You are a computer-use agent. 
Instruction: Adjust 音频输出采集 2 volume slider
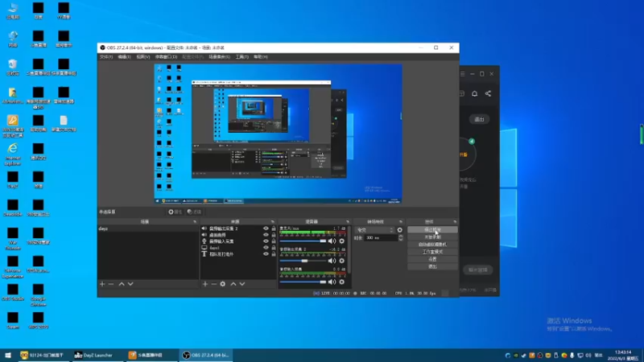(x=303, y=261)
